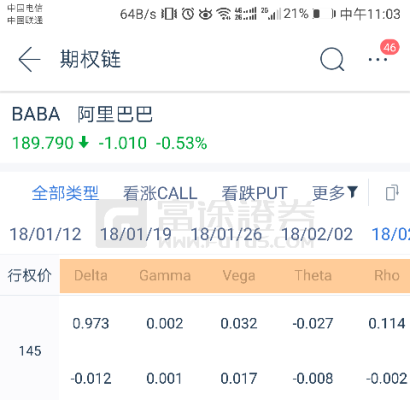Expand the 更多 dropdown filter
The width and height of the screenshot is (410, 400).
pyautogui.click(x=335, y=193)
